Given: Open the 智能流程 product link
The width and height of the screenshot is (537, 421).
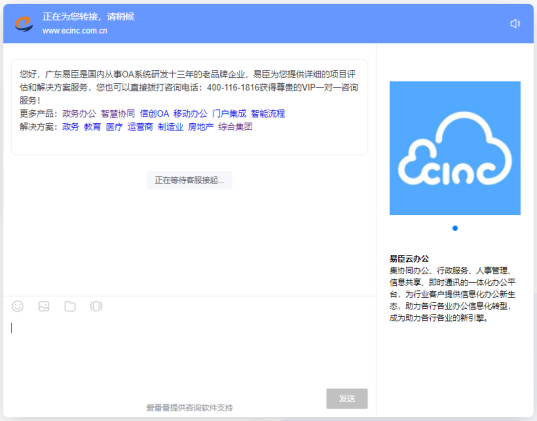Looking at the screenshot, I should [x=268, y=114].
